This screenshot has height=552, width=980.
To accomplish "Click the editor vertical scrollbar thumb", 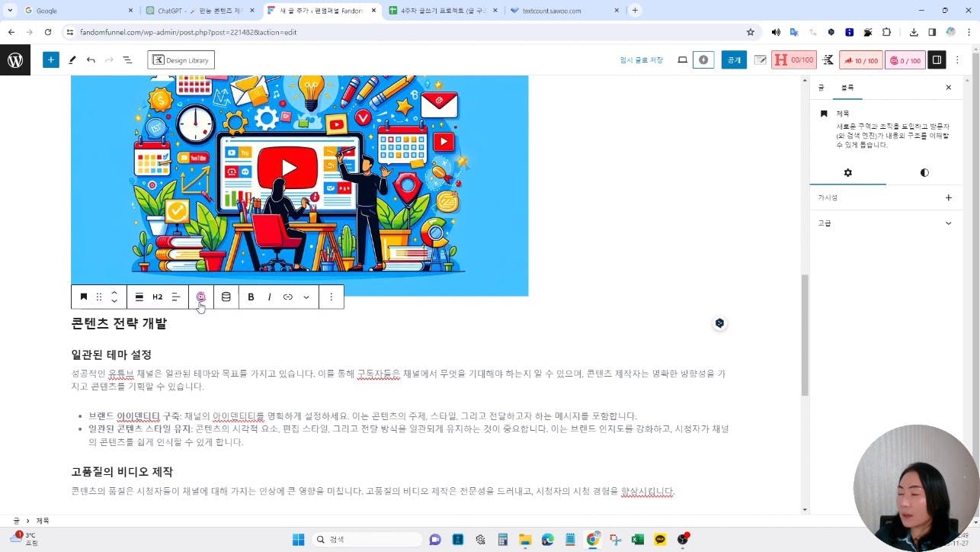I will 805,335.
